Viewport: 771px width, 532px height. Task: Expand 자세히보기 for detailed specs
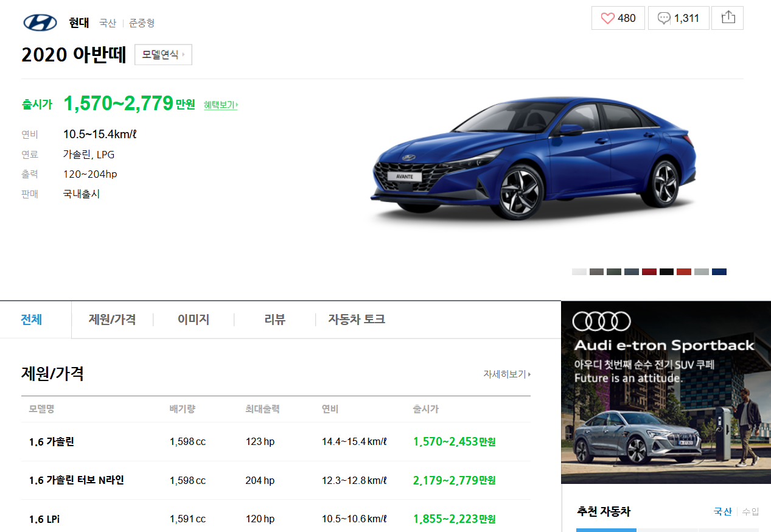click(x=507, y=374)
